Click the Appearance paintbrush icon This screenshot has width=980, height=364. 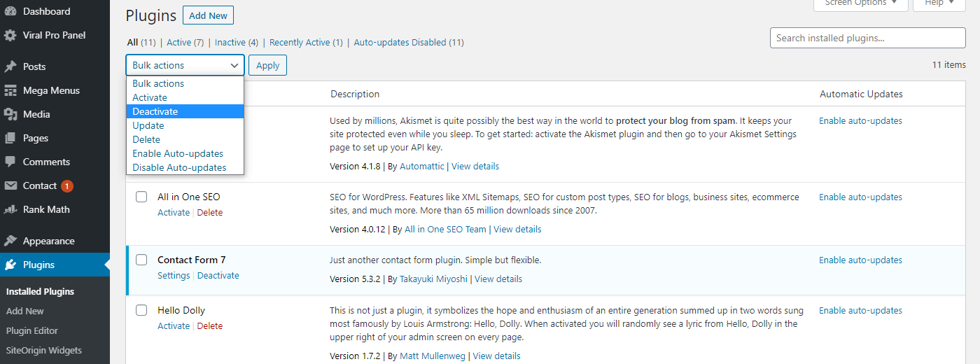(x=10, y=241)
